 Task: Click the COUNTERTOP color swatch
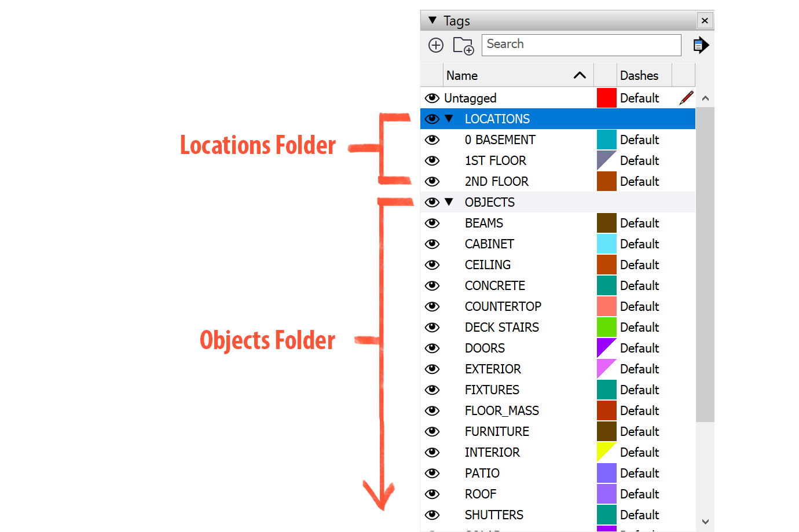pos(606,307)
